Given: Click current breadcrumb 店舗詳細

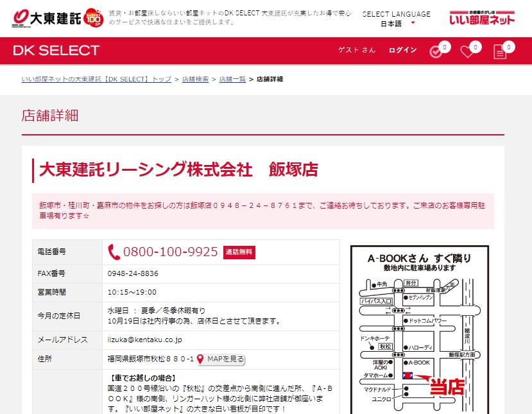Looking at the screenshot, I should pos(270,79).
